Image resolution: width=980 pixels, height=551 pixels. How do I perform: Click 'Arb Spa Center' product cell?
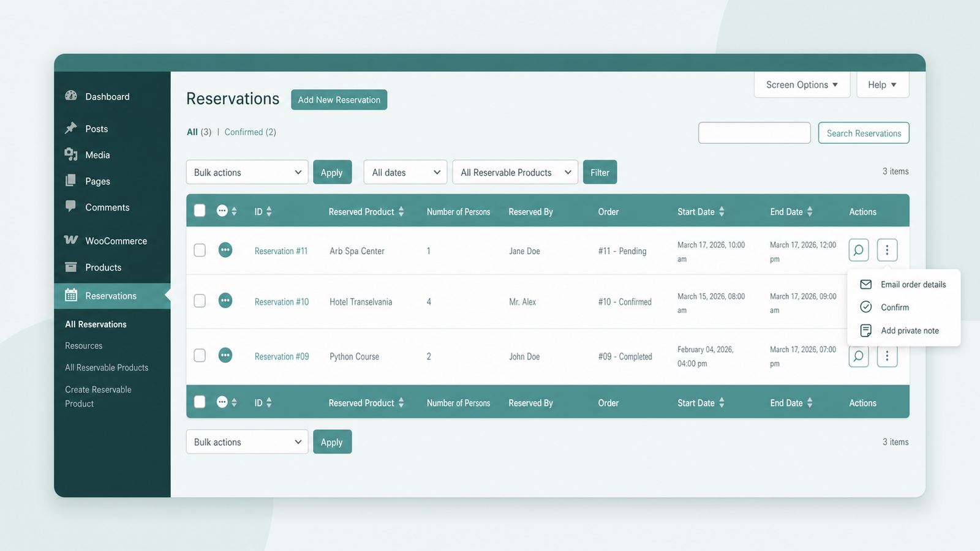point(357,250)
